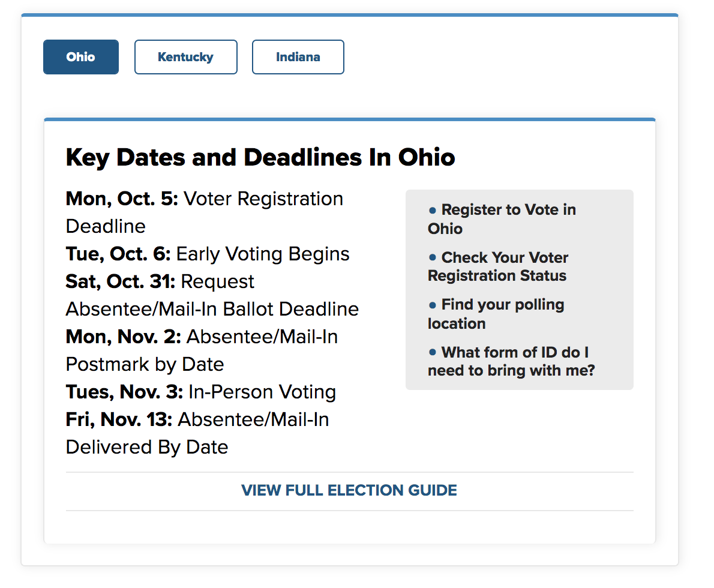
Task: Switch to the Kentucky tab
Action: pos(185,57)
